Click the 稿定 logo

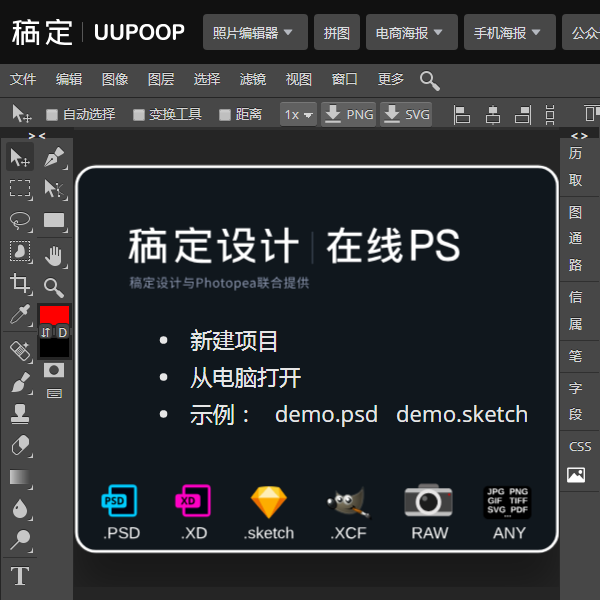tap(42, 33)
